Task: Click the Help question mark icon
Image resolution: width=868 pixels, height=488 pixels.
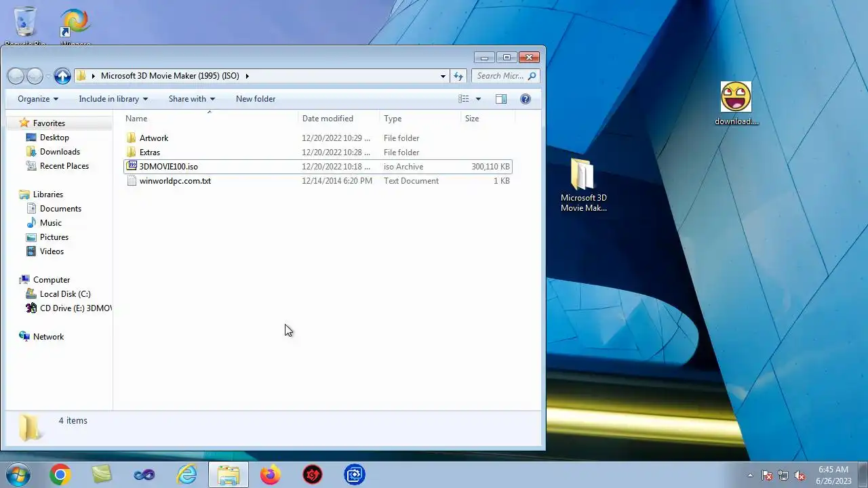Action: [x=525, y=99]
